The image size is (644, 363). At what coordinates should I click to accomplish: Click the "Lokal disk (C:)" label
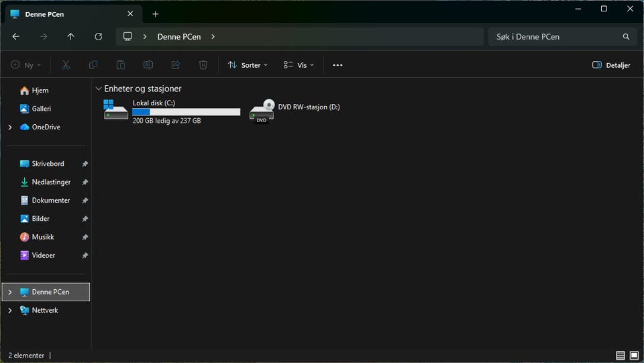tap(154, 103)
